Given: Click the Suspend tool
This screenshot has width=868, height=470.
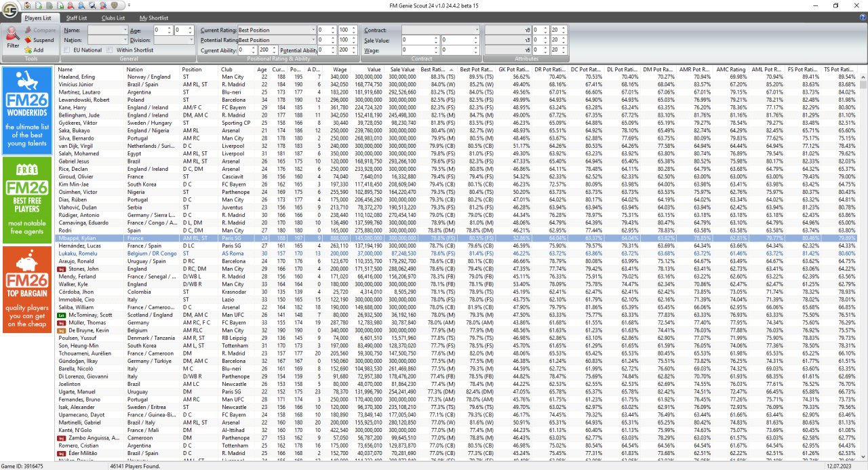Looking at the screenshot, I should [x=39, y=40].
